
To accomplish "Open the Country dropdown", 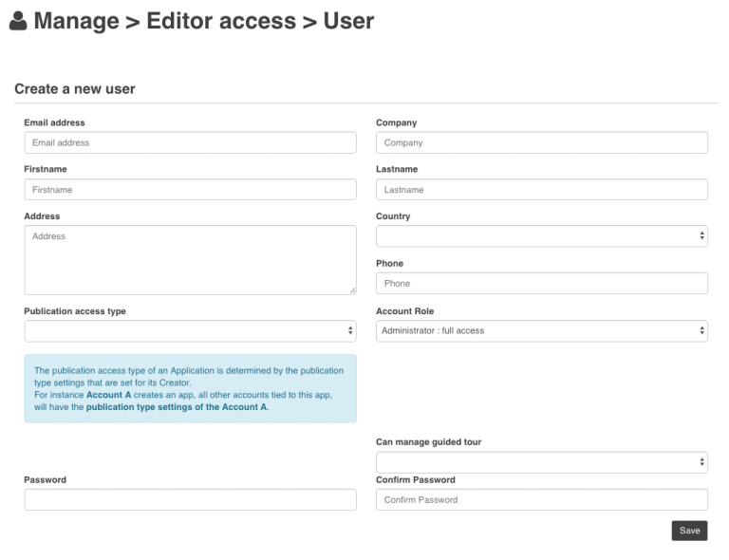I will [542, 236].
